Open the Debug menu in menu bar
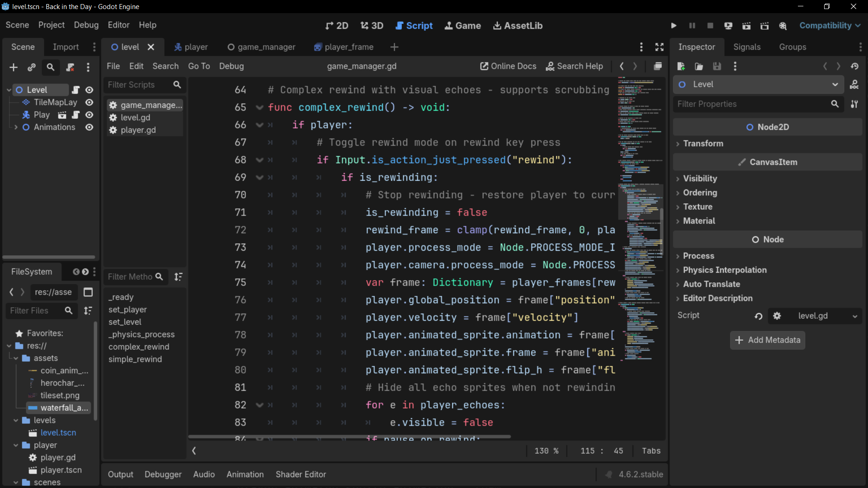The height and width of the screenshot is (488, 868). [x=86, y=25]
